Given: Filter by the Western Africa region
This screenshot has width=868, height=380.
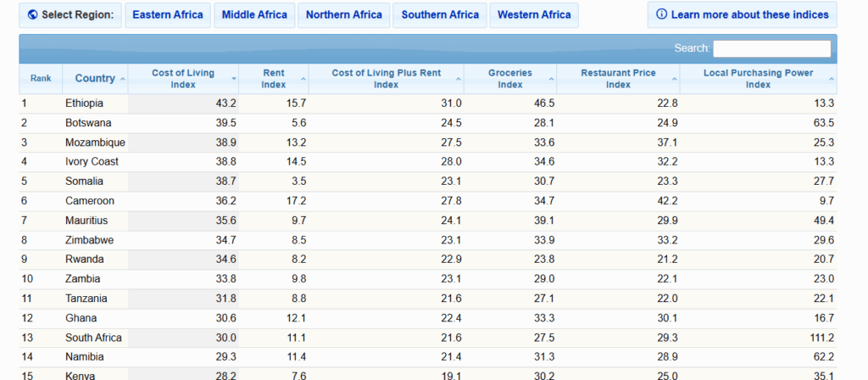Looking at the screenshot, I should click(534, 15).
